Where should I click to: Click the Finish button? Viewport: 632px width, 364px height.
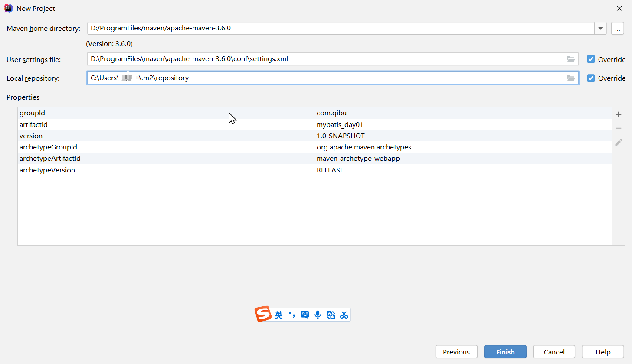click(505, 352)
